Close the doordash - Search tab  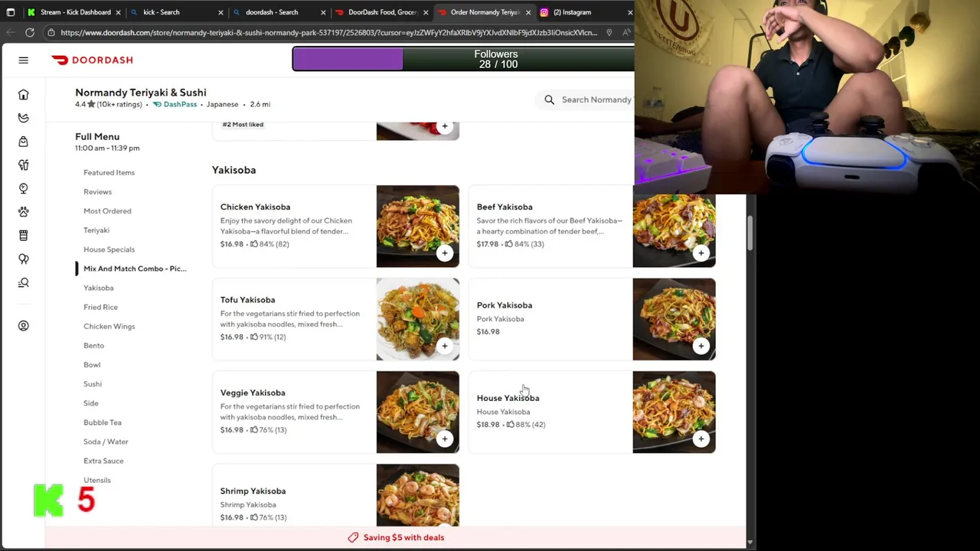point(322,12)
